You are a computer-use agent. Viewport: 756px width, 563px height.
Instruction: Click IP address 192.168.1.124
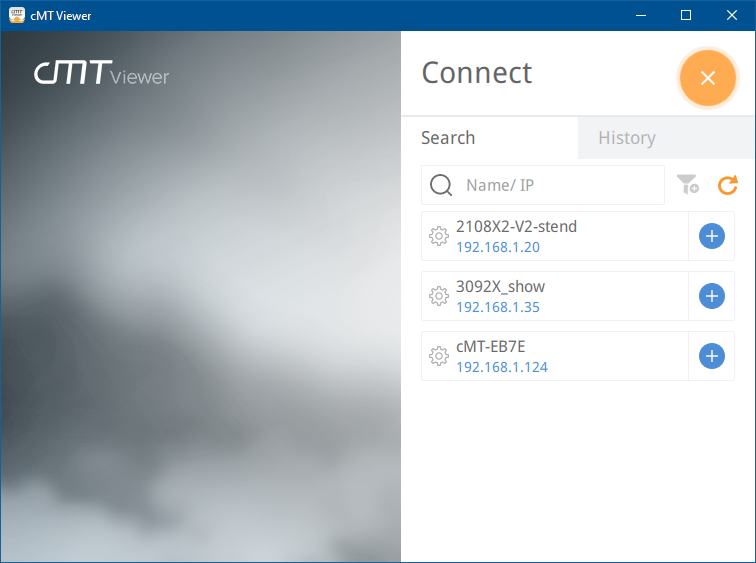pyautogui.click(x=502, y=367)
